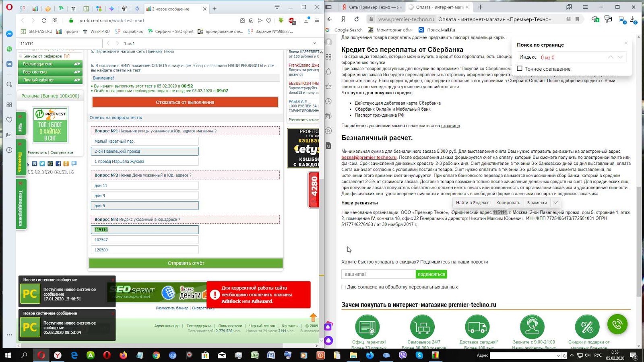Screen dimensions: 644x362
Task: Pick the 120500 index answer
Action: click(x=144, y=250)
